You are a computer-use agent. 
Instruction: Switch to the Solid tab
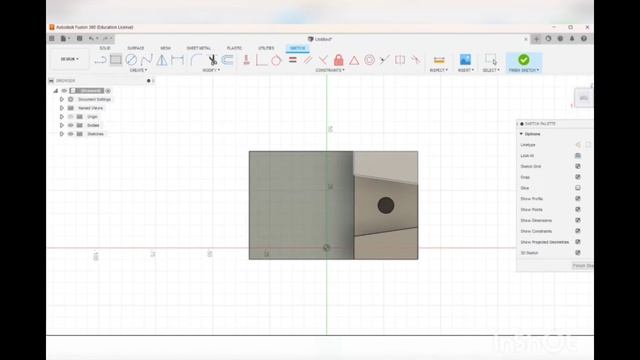[x=105, y=48]
